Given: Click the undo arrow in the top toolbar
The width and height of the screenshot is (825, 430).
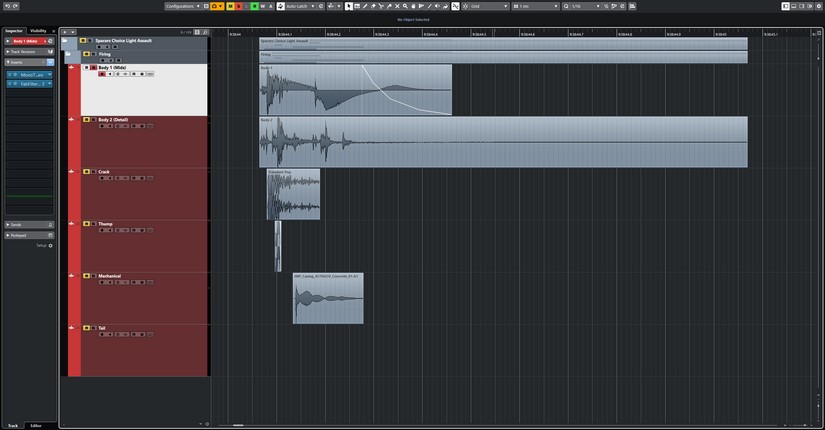Looking at the screenshot, I should coord(6,6).
